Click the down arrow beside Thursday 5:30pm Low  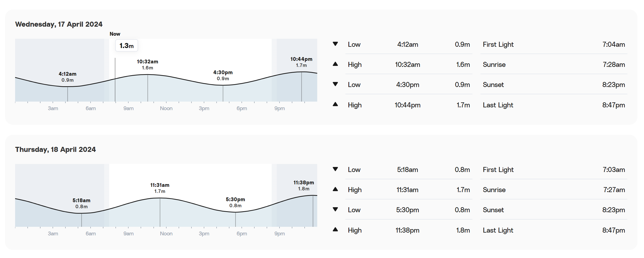(x=335, y=209)
